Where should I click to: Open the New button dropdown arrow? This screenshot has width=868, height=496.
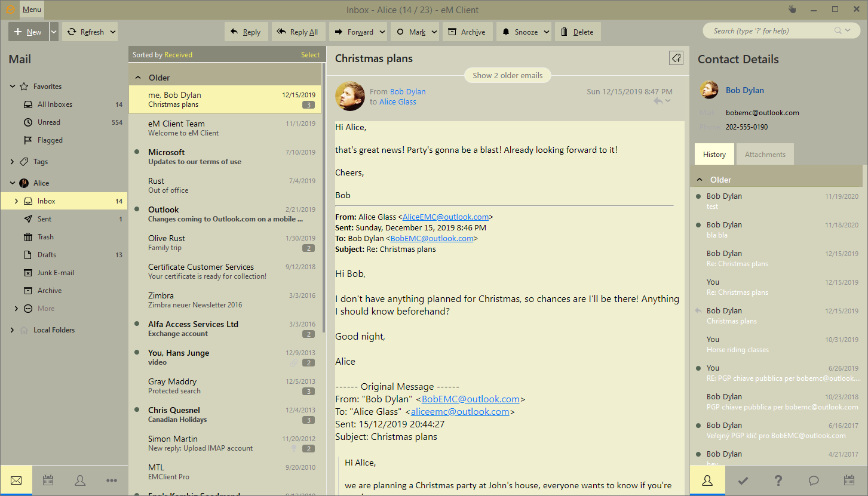(54, 32)
